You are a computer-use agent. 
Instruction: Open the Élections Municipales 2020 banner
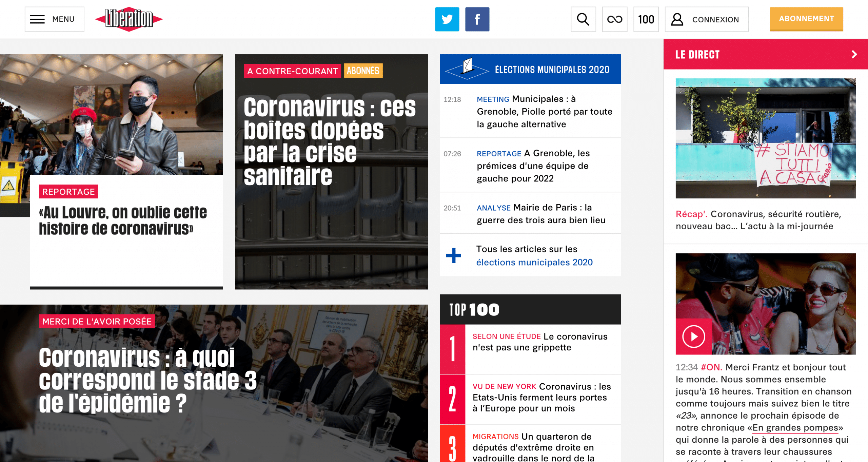(x=530, y=69)
